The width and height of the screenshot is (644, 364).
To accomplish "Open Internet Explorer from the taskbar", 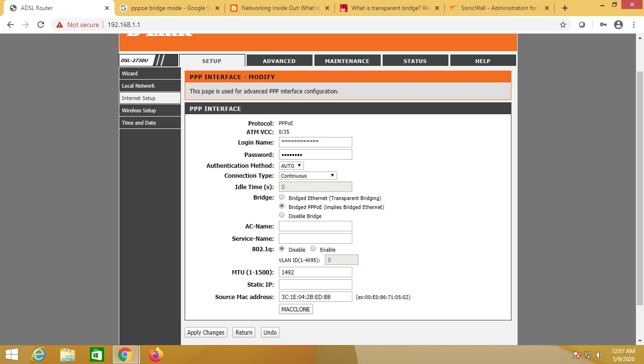I will click(38, 354).
